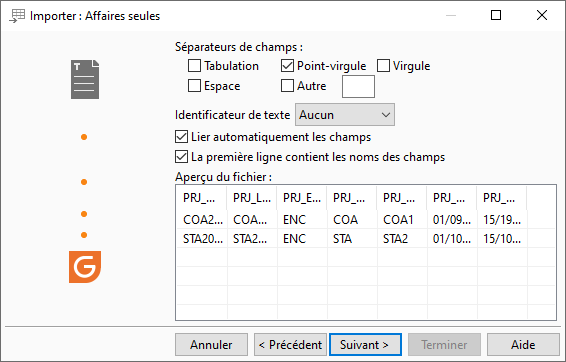Click the text file document icon

[85, 79]
